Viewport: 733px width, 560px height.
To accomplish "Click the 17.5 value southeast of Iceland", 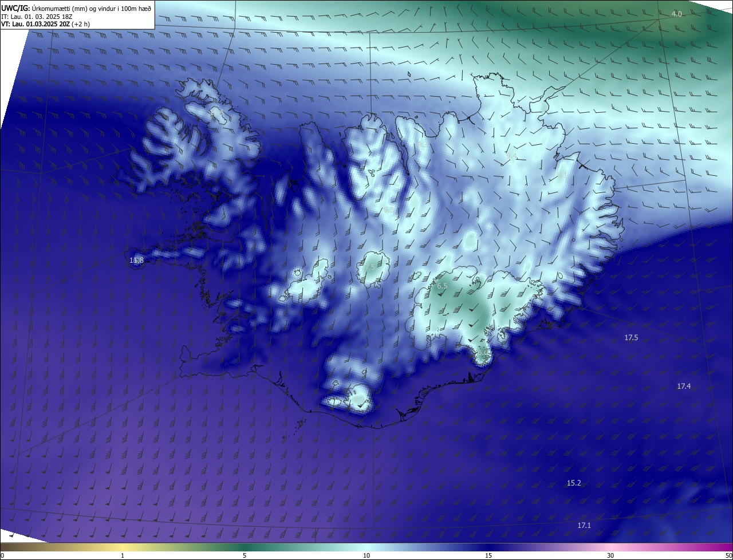I will (x=631, y=338).
